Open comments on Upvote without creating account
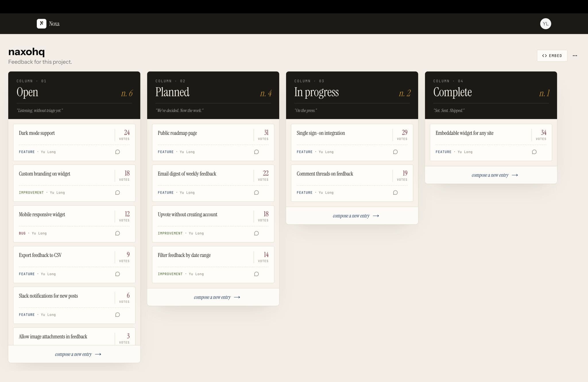588x382 pixels. [256, 233]
